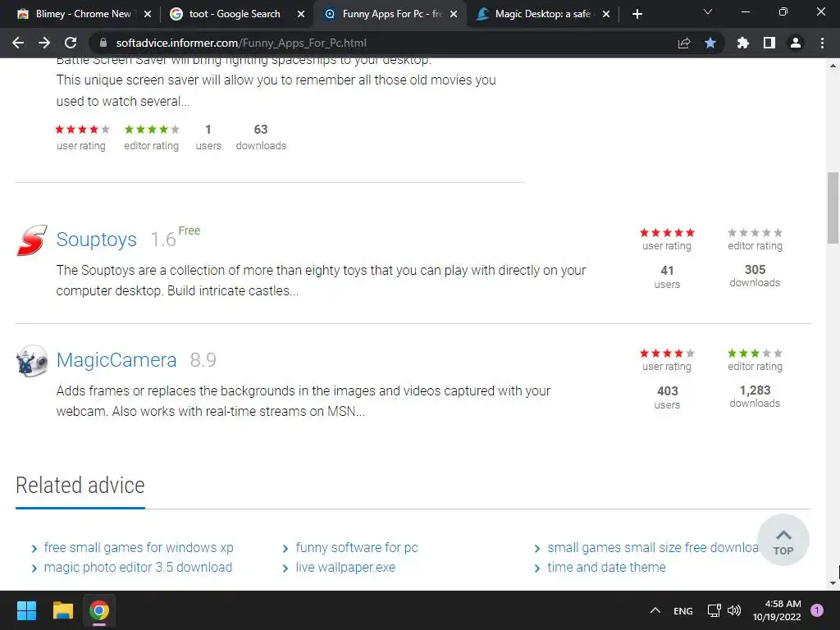
Task: Select the MagicCamera version '8.9' text
Action: click(203, 360)
